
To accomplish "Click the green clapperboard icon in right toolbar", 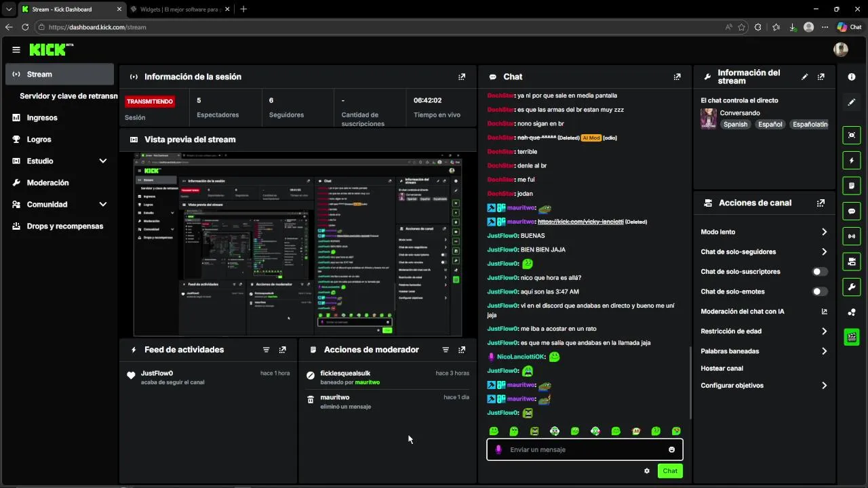I will (852, 337).
